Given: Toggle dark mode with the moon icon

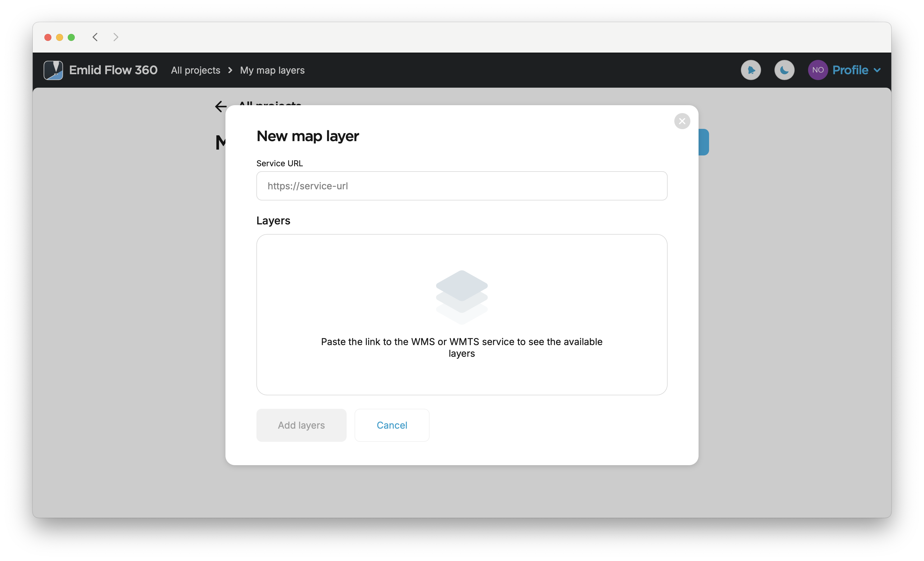Looking at the screenshot, I should click(784, 70).
